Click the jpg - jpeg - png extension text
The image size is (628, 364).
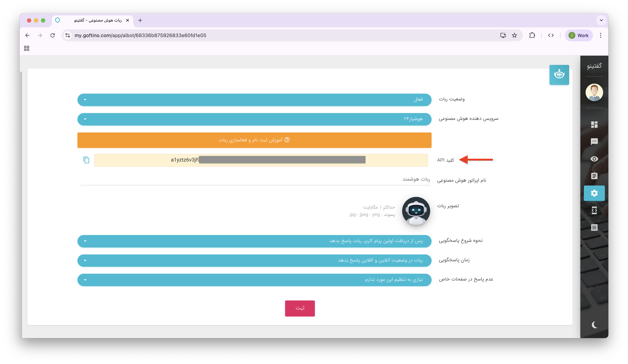pos(364,215)
